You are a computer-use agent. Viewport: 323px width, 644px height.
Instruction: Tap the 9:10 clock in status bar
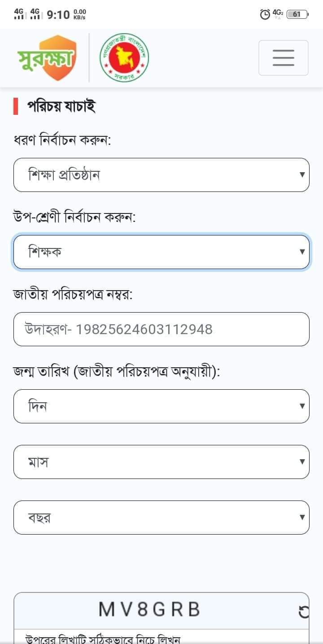pos(58,15)
